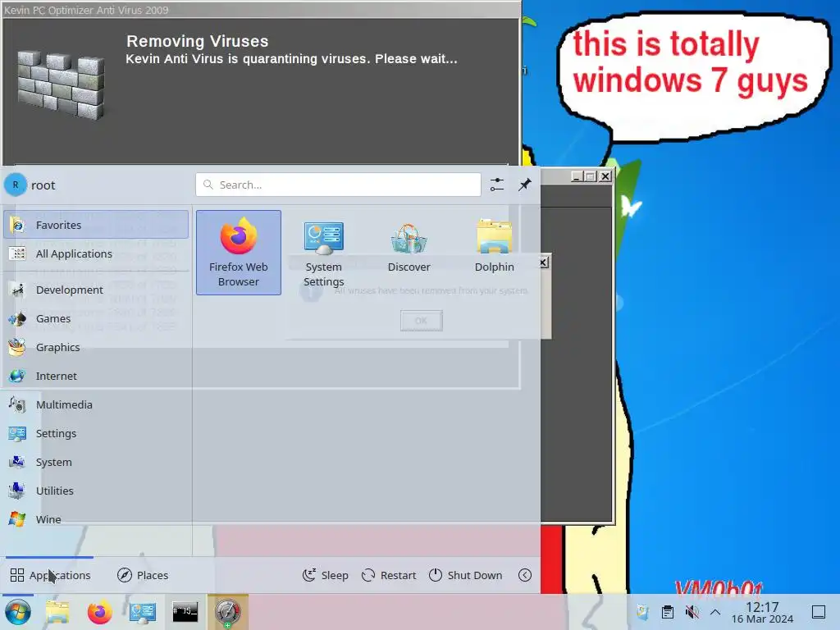Switch to the Applications tab

click(50, 575)
